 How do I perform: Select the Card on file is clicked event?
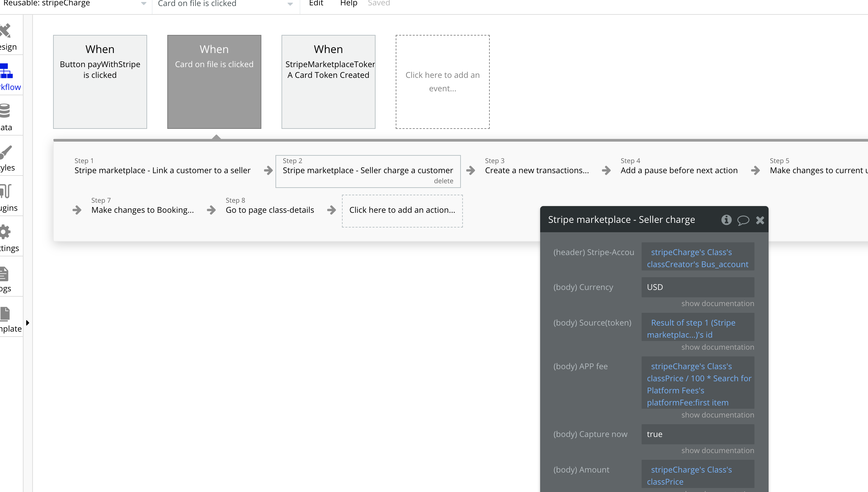pos(214,82)
